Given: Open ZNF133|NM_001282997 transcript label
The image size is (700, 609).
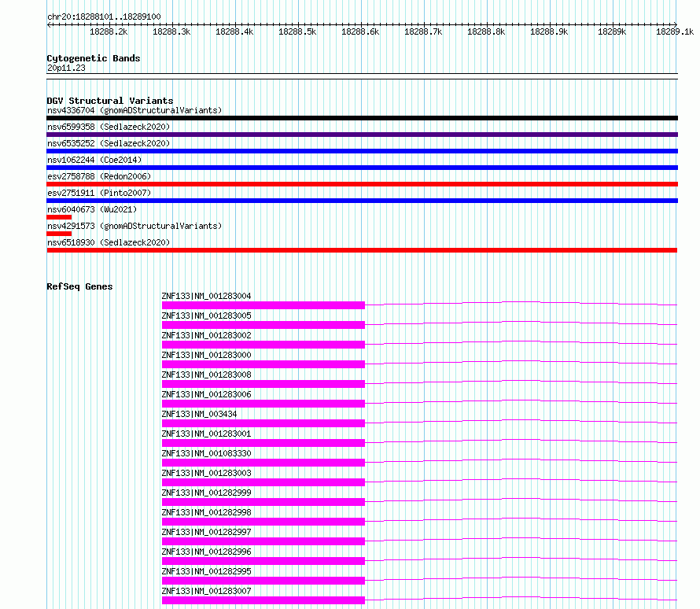Looking at the screenshot, I should [x=206, y=532].
